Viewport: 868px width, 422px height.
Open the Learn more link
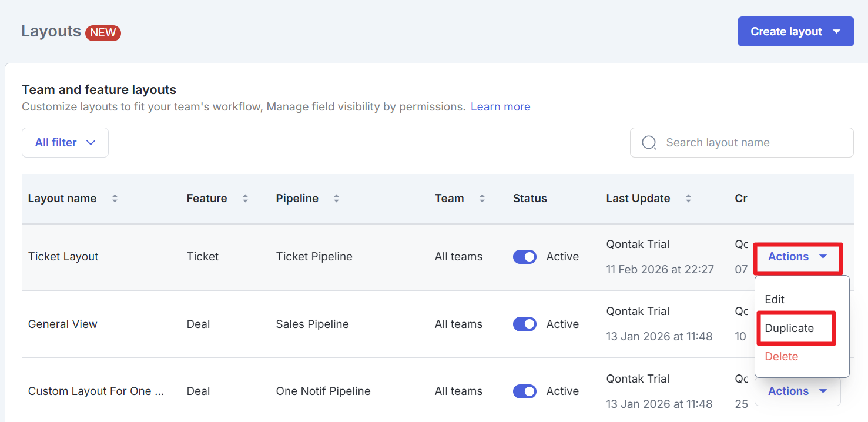[x=500, y=107]
